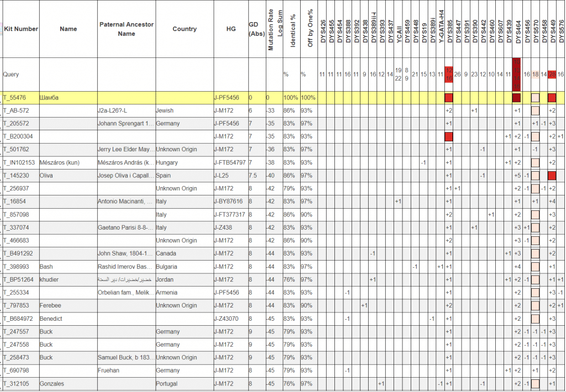Screen dimensions: 566x392
Task: Open kit T_55476 in highlighted row
Action: (15, 98)
